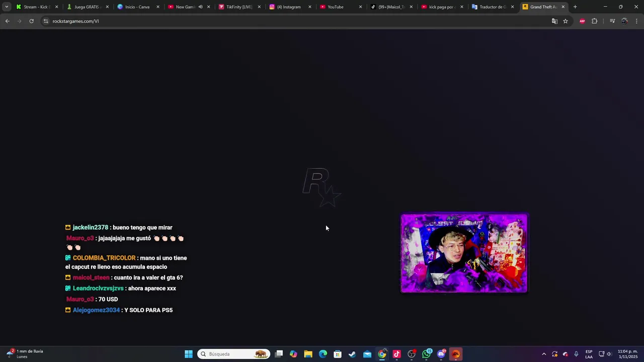Close the Grand Theft Auto tab
The height and width of the screenshot is (362, 644).
click(563, 7)
